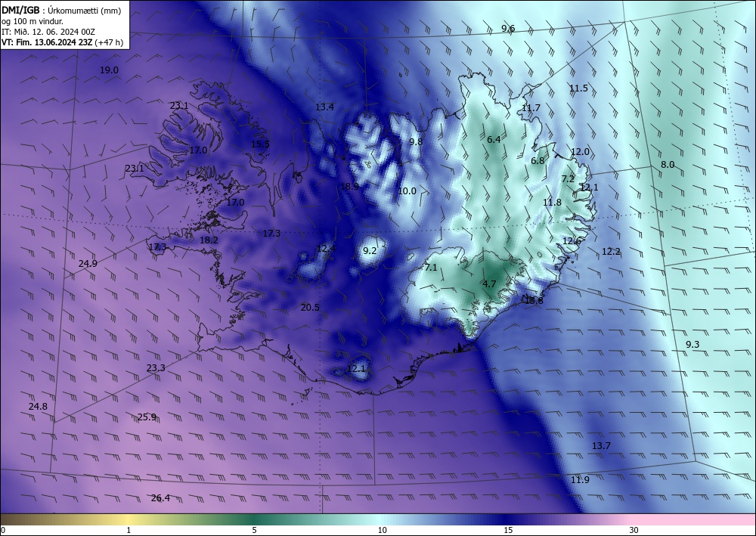Select the 15.5 value on the map
This screenshot has height=536, width=756.
[x=260, y=144]
